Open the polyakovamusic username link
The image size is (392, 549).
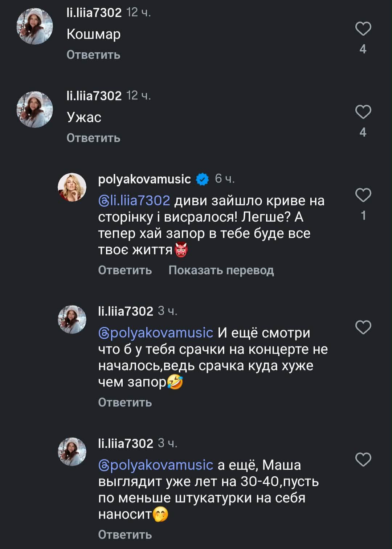[144, 179]
